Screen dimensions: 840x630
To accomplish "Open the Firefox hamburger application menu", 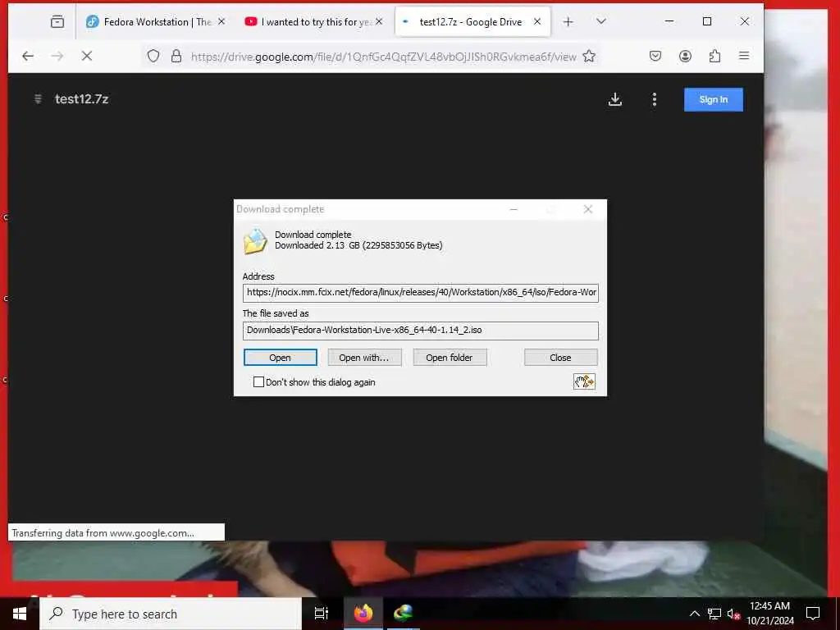I will [744, 56].
